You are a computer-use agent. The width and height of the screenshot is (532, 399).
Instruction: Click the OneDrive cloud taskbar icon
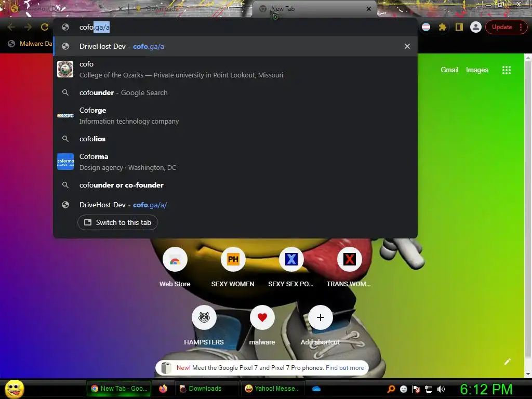(x=316, y=389)
